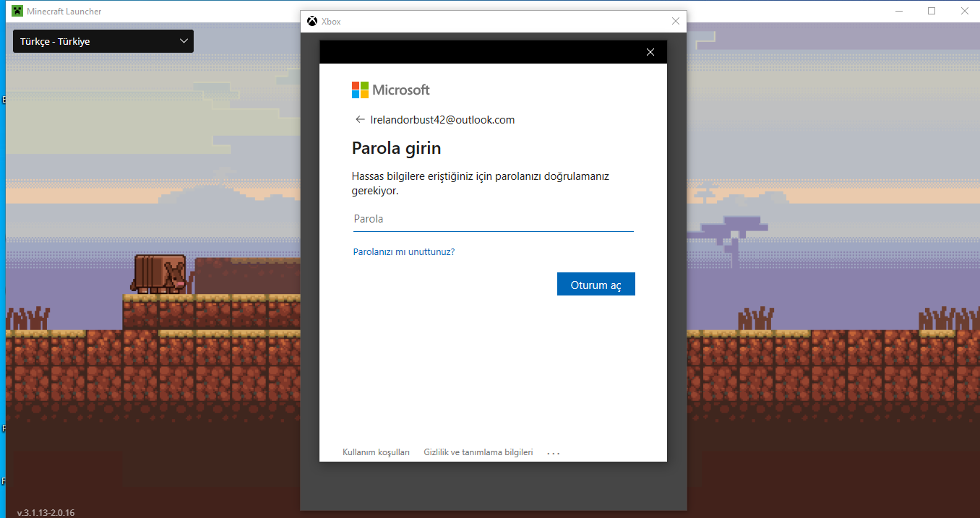
Task: Minimize the Minecraft Launcher window
Action: [x=900, y=11]
